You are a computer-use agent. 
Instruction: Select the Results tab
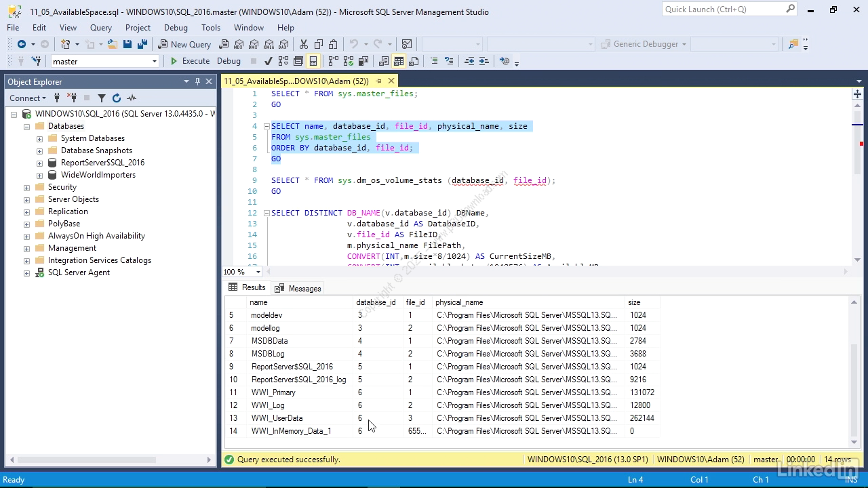tap(247, 287)
